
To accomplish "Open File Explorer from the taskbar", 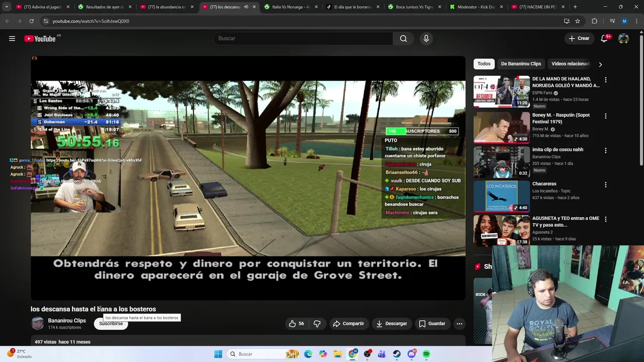I will [x=338, y=354].
